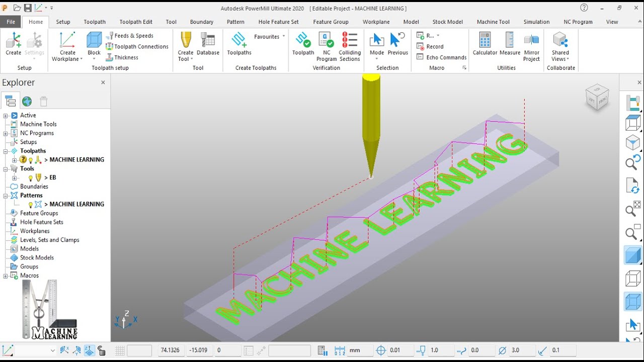Viewport: 644px width, 362px height.
Task: Select the Measure tool
Action: click(510, 44)
